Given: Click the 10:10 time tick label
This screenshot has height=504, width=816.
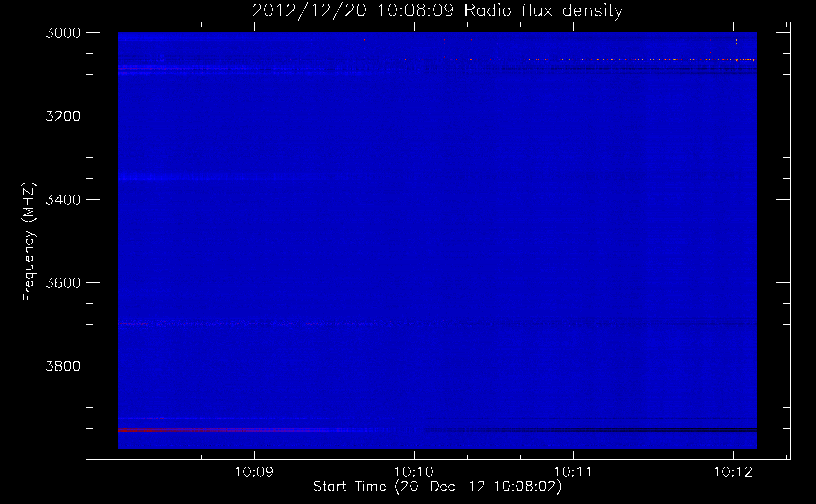Looking at the screenshot, I should pos(414,472).
